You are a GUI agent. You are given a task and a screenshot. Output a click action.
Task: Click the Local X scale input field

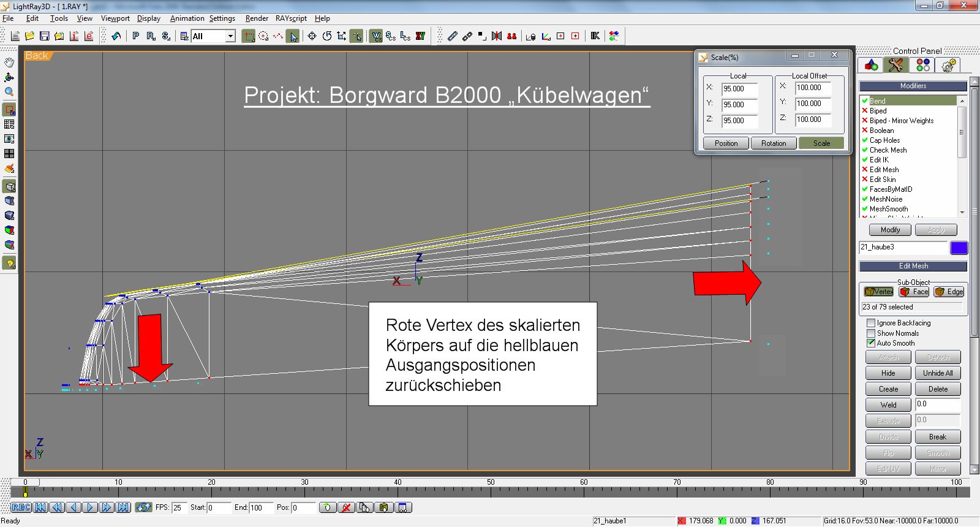[740, 89]
